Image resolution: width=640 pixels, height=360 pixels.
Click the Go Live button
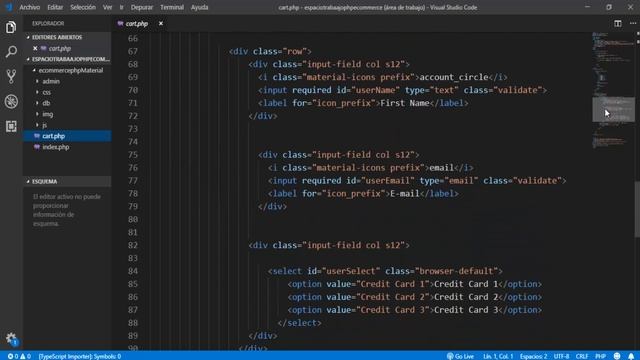pos(460,356)
